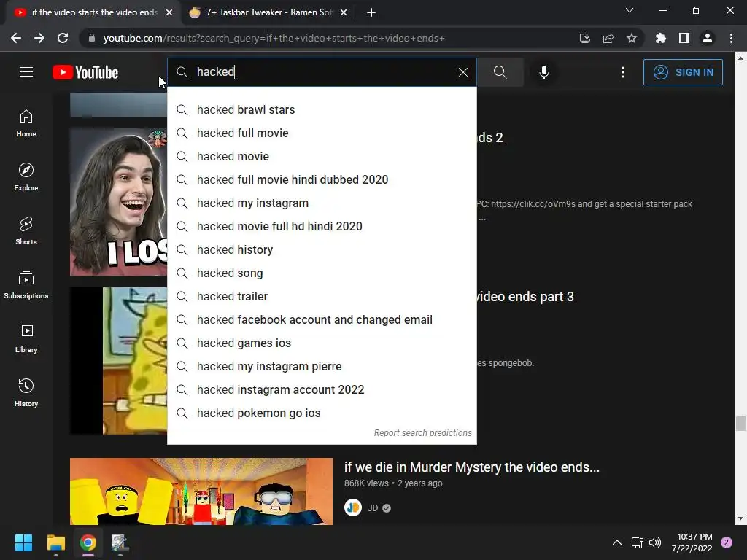Open the JD channel link

373,508
